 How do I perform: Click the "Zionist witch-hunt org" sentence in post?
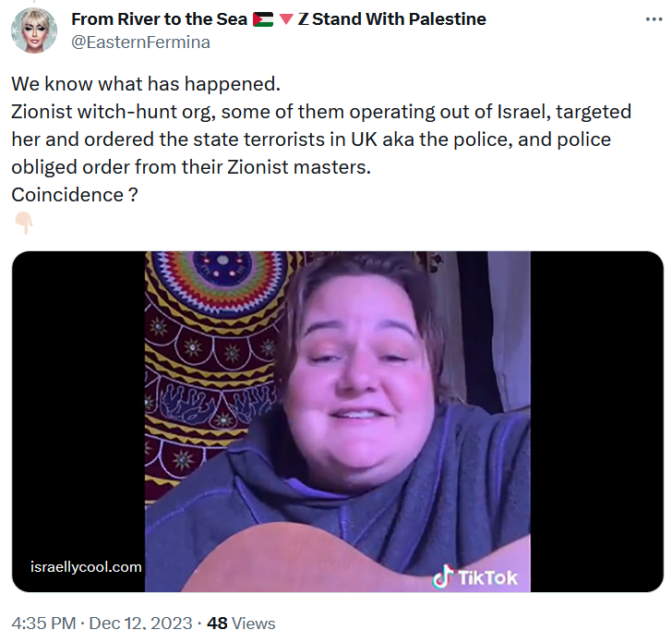tap(321, 139)
